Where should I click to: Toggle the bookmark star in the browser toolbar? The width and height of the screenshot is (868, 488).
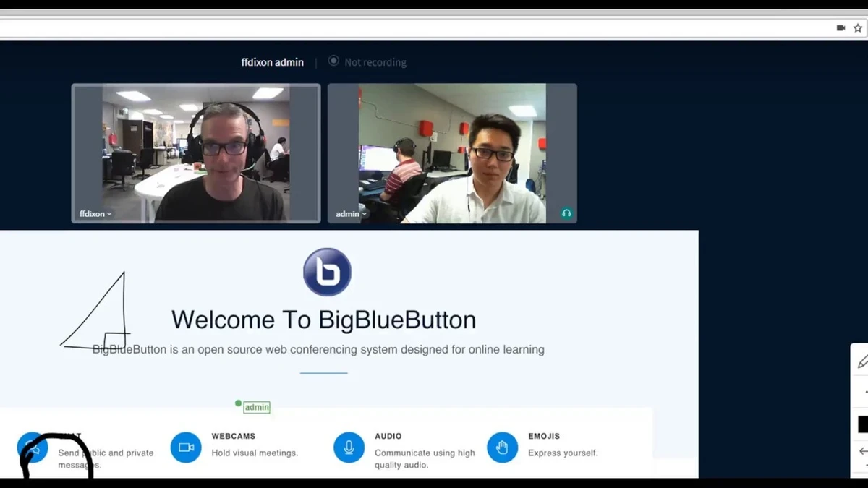pyautogui.click(x=858, y=27)
